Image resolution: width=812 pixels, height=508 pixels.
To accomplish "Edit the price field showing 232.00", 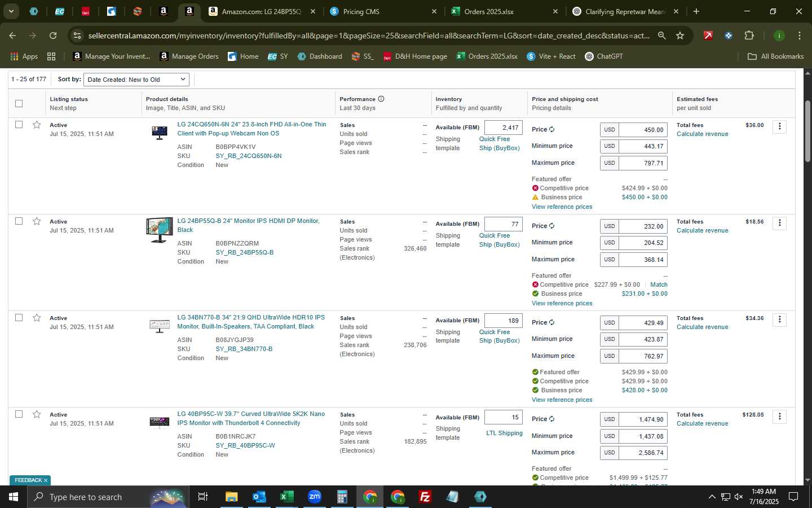I will click(x=643, y=226).
